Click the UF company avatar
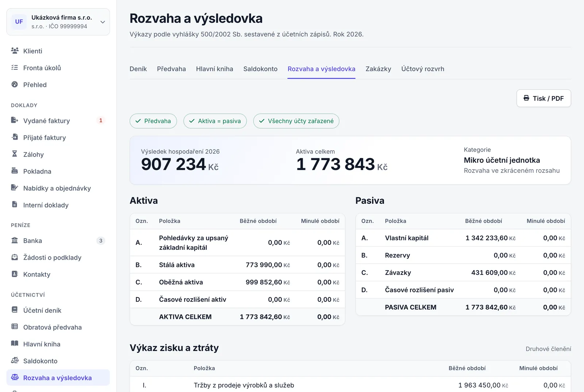Screen dimensions: 584x392 pos(19,22)
